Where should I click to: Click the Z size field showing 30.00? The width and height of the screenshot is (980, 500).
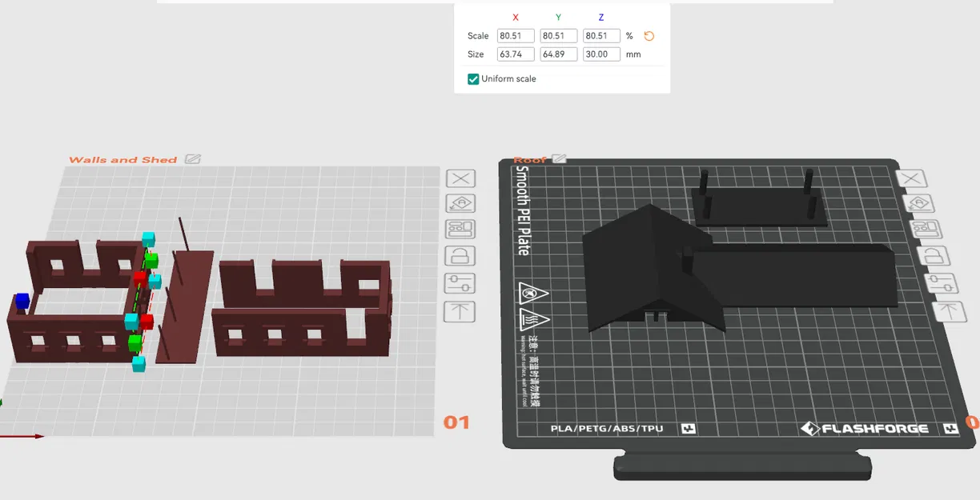[601, 54]
